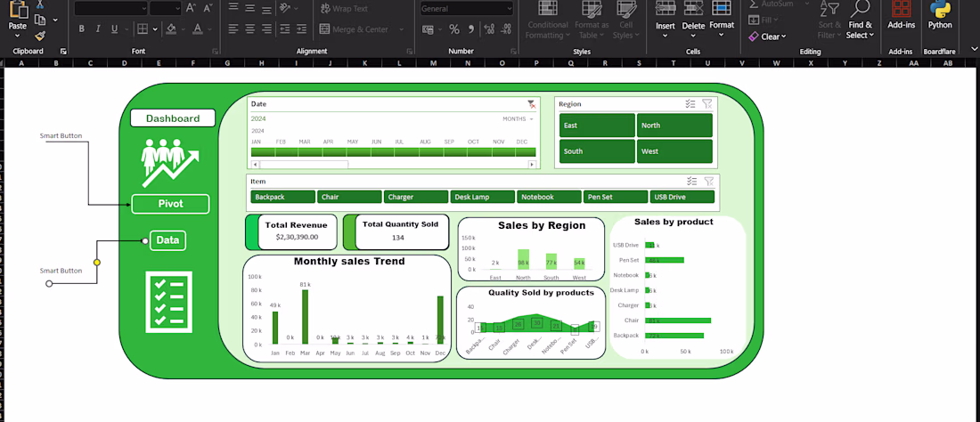Open the Borders dropdown arrow
980x422 pixels.
coord(155,28)
